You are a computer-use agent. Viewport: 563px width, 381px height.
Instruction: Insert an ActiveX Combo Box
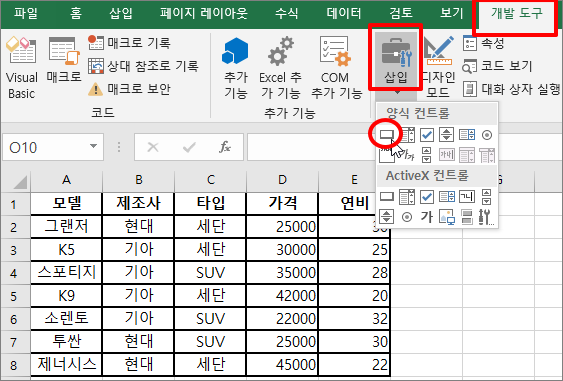pyautogui.click(x=407, y=196)
